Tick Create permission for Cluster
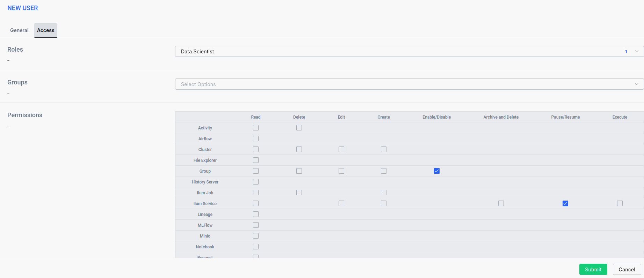 point(384,149)
